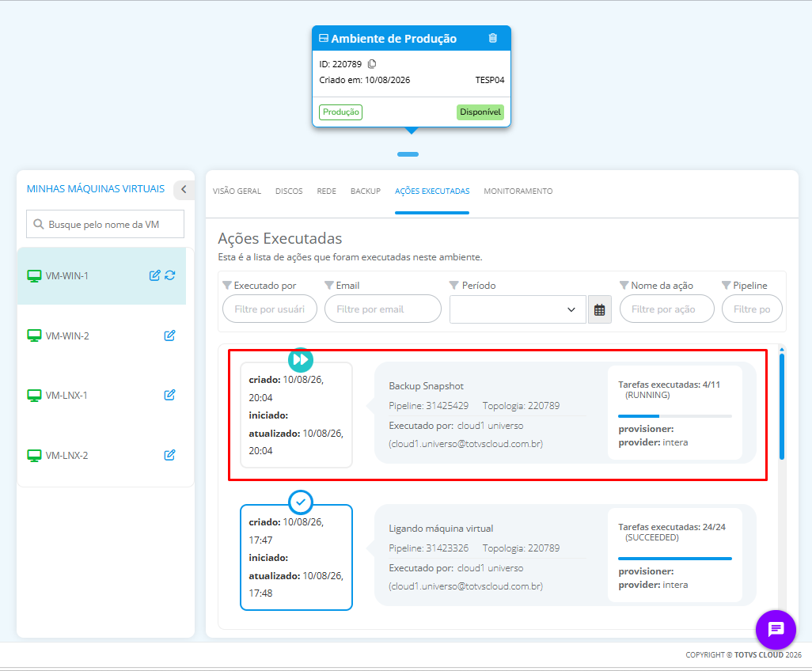The height and width of the screenshot is (671, 812).
Task: Click the Nome da ação filter funnel icon
Action: point(624,286)
